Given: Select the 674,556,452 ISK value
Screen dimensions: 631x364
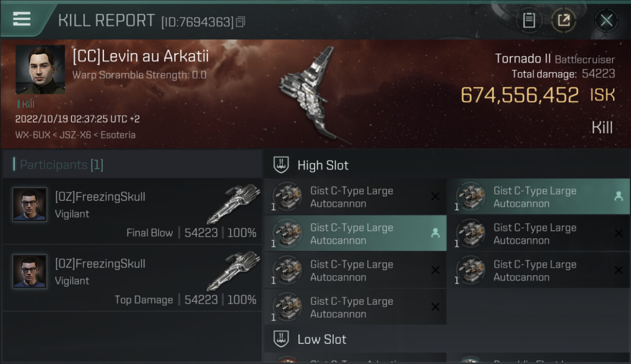Looking at the screenshot, I should pos(519,95).
